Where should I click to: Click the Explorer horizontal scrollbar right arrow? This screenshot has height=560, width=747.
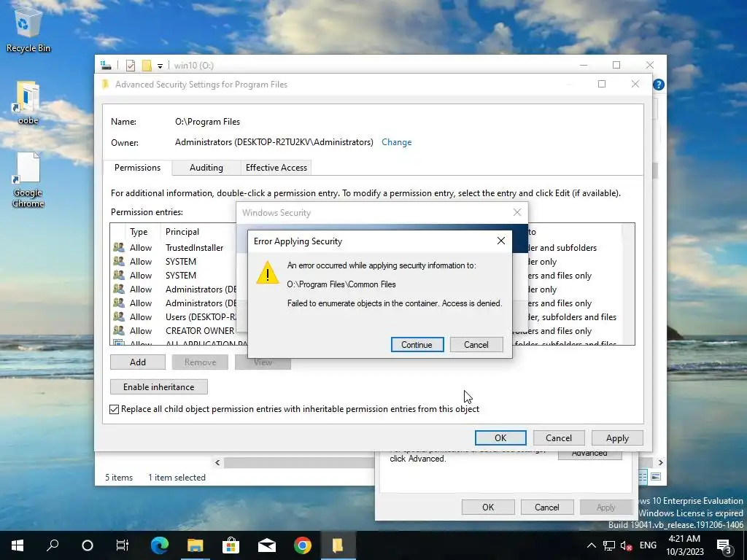click(x=660, y=462)
